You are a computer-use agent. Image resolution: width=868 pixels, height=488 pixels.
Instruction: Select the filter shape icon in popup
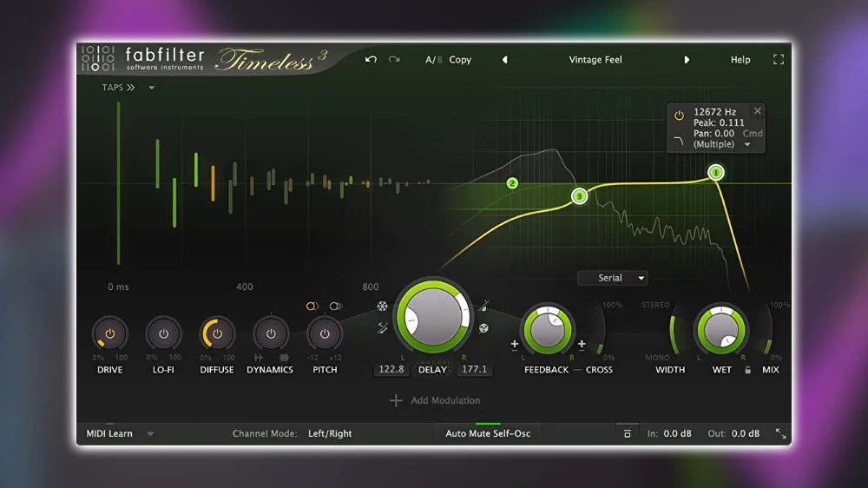point(679,141)
